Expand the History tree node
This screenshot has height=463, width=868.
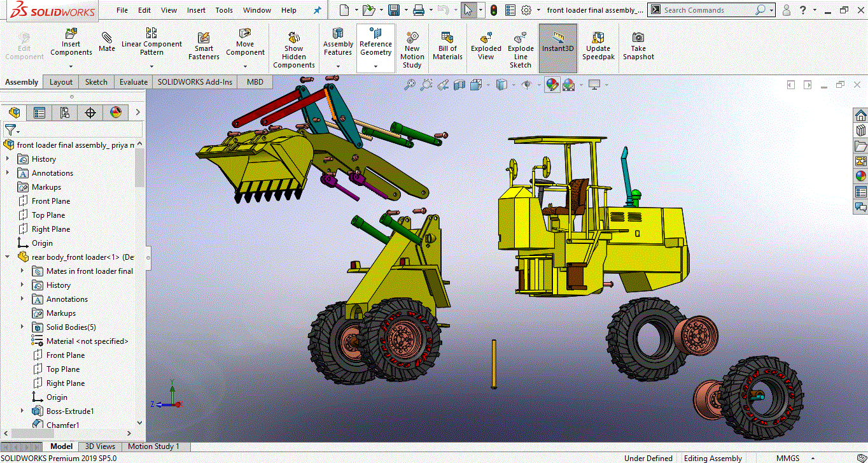pos(8,159)
